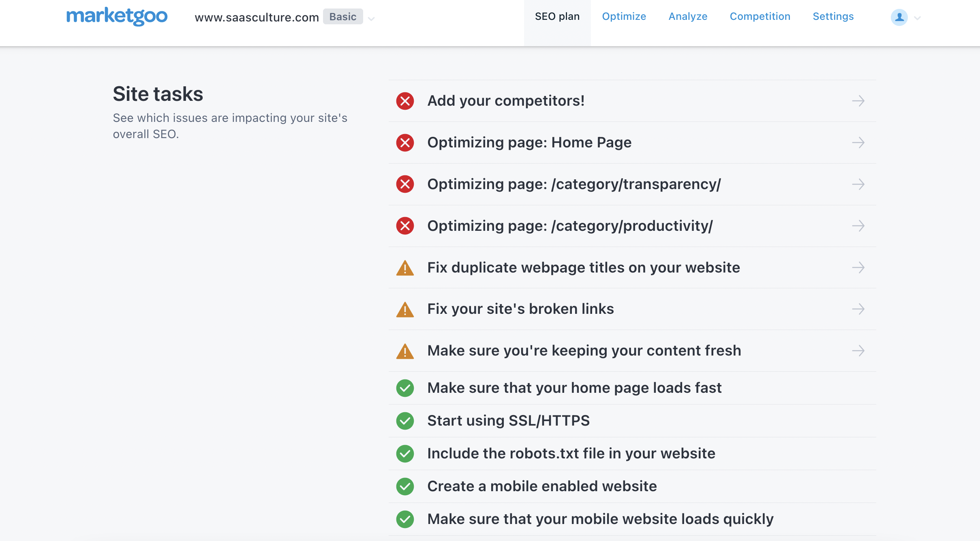Click red error icon for Add your competitors

click(x=405, y=101)
